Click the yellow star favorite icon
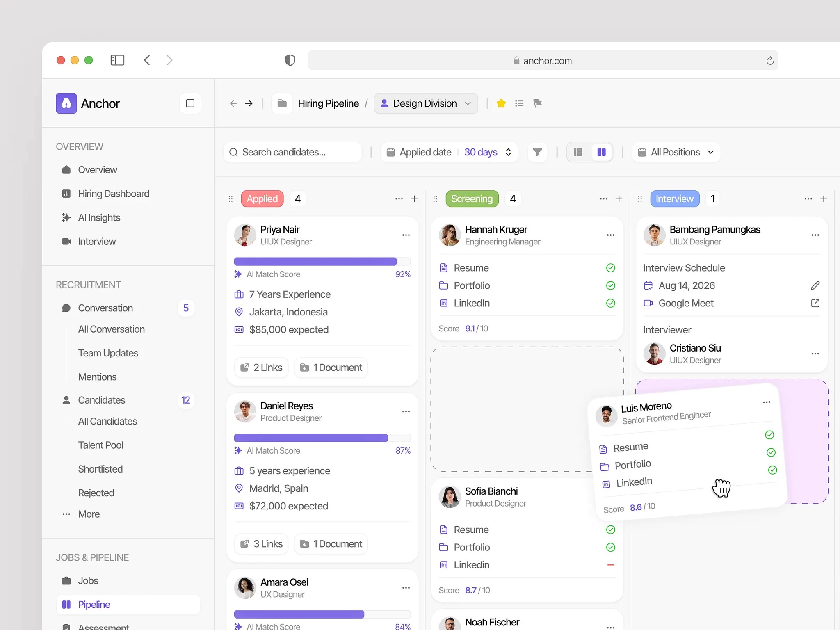This screenshot has width=840, height=630. pos(501,103)
